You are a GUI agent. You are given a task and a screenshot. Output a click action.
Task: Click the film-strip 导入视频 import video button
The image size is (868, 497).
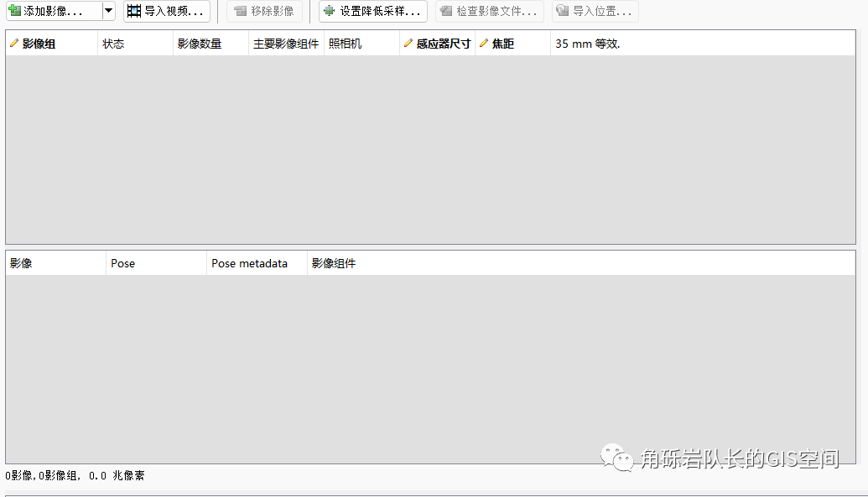click(166, 11)
